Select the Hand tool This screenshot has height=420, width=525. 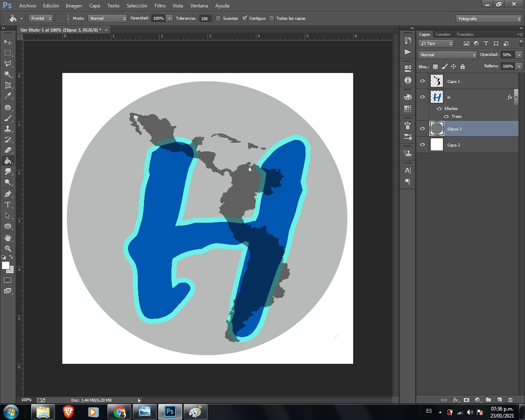coord(8,237)
